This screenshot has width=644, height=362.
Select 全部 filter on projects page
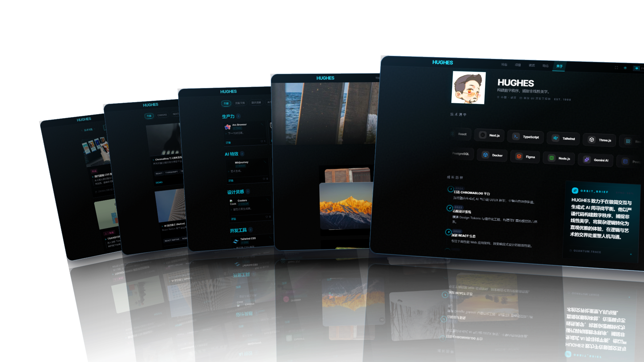click(x=149, y=116)
